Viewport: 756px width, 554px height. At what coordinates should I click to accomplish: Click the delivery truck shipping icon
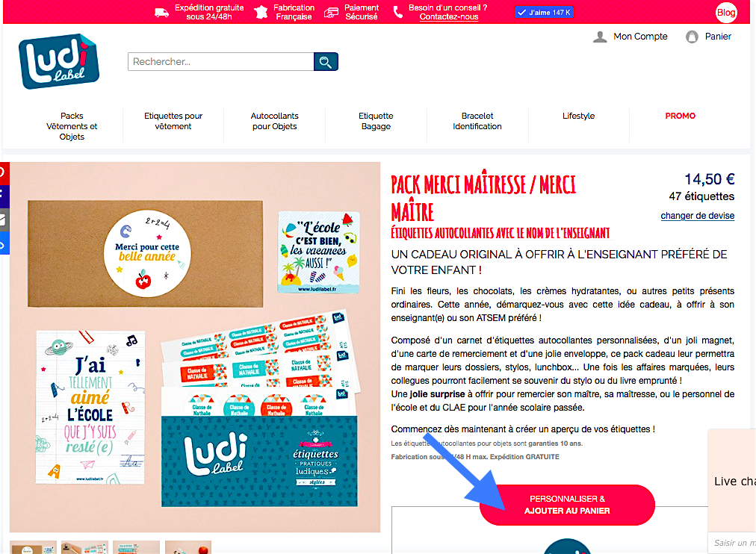point(161,13)
